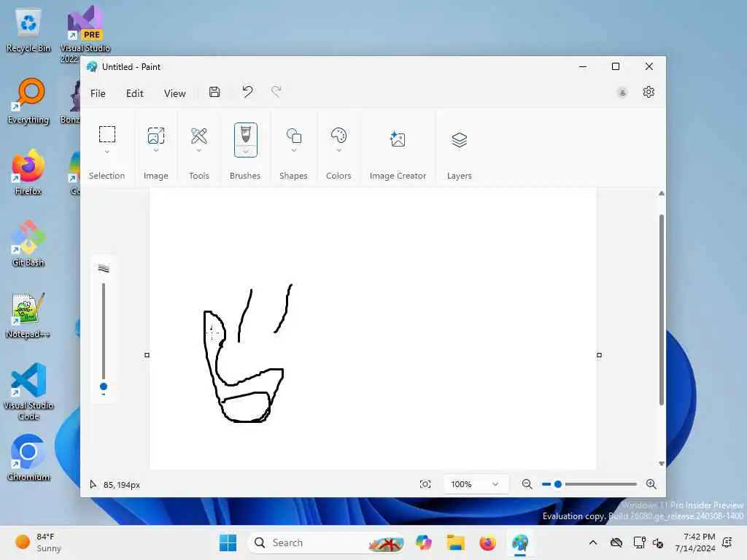Click the zoom slider handle
Screen dimensions: 747x560
point(558,484)
